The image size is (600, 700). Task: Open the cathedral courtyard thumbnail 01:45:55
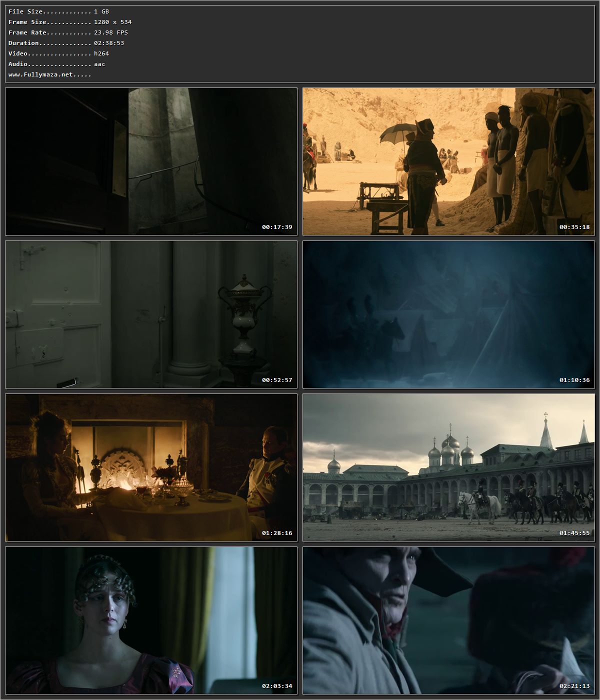pos(448,467)
